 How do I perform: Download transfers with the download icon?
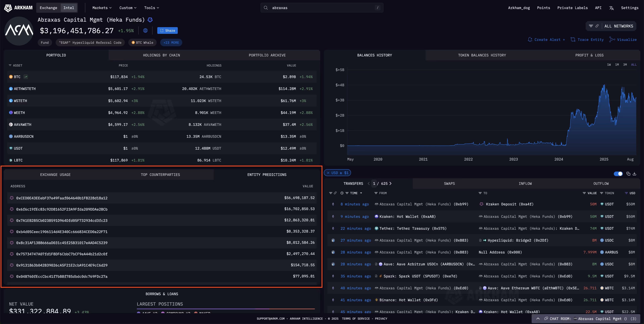[x=634, y=174]
